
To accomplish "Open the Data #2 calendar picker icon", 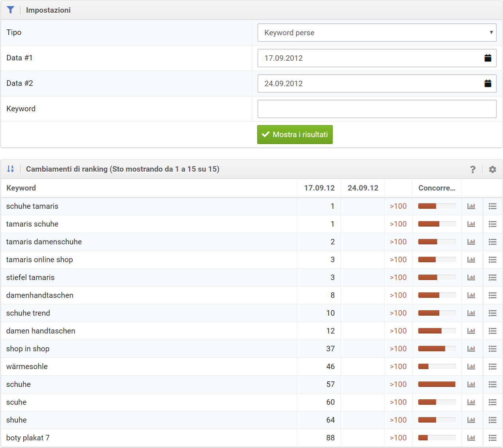I will (x=488, y=83).
